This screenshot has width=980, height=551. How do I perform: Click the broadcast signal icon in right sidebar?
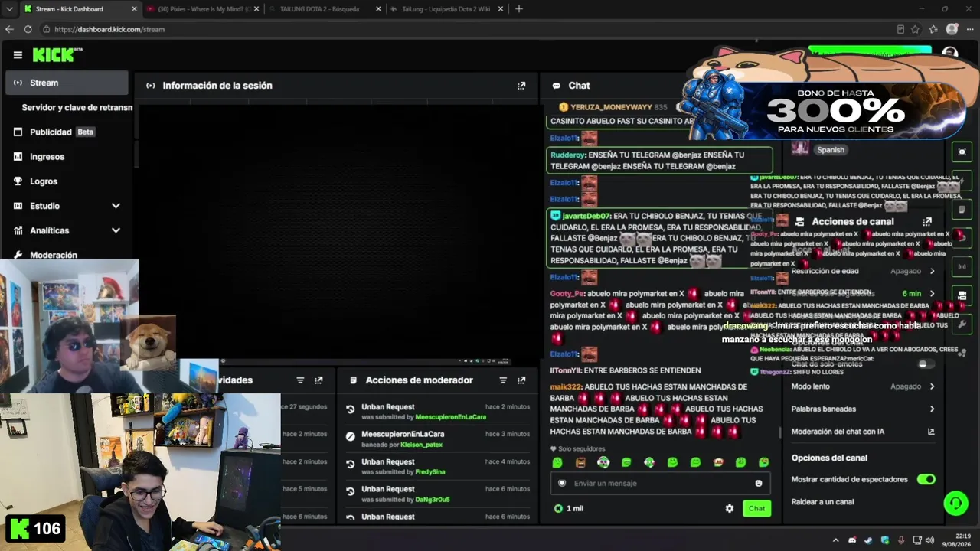[962, 266]
